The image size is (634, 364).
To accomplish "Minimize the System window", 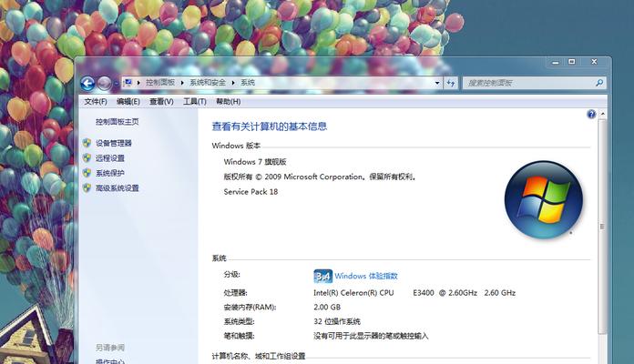I will tap(556, 62).
